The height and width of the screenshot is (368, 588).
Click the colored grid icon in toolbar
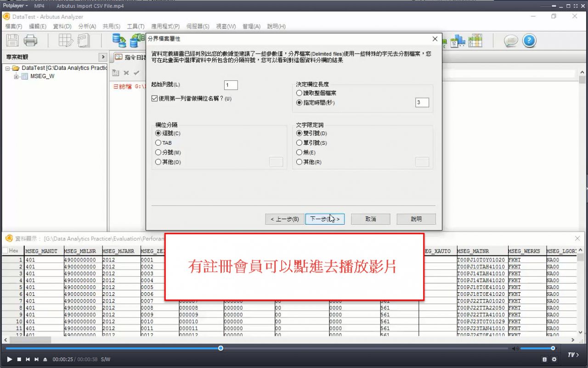pos(475,41)
